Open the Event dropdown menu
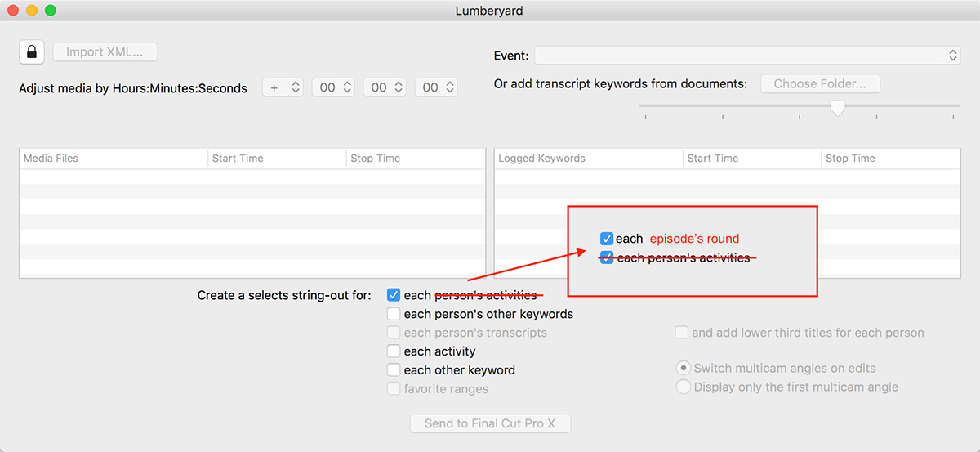This screenshot has width=980, height=452. coord(747,56)
